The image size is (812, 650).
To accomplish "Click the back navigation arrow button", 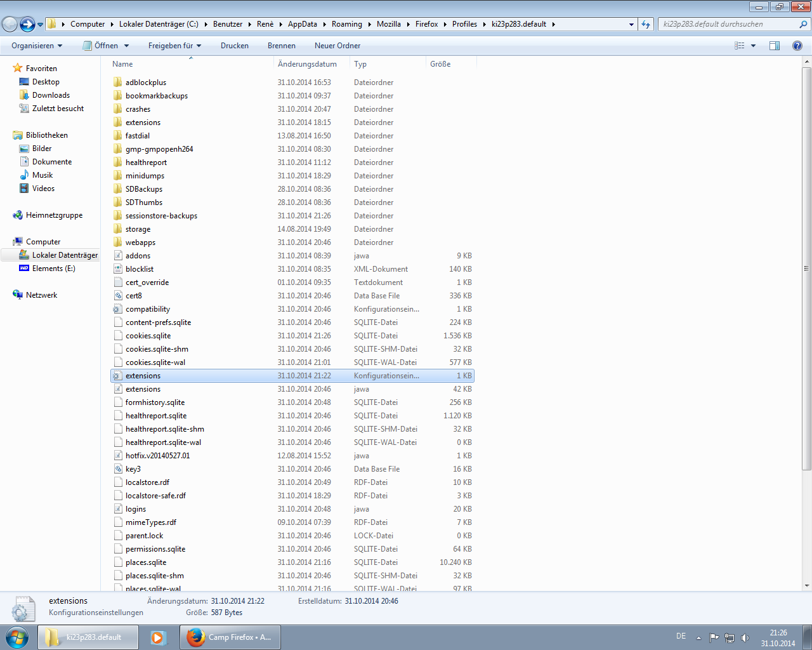I will click(10, 24).
